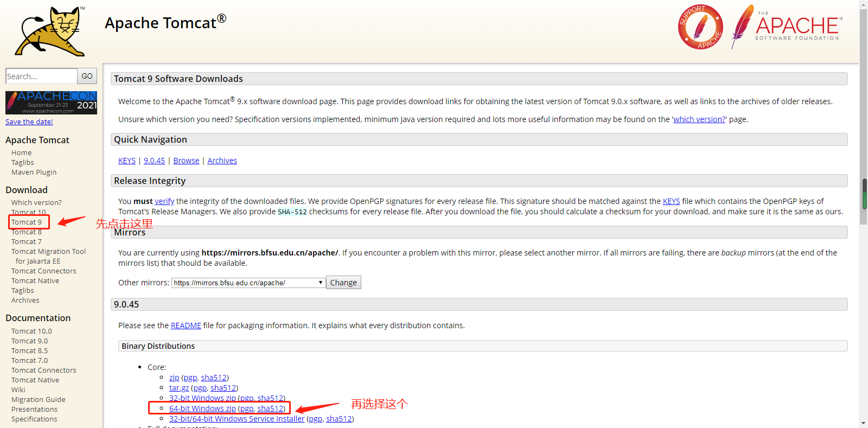Click the Tomcat 9 Software Downloads heading
The image size is (868, 428).
pos(178,79)
